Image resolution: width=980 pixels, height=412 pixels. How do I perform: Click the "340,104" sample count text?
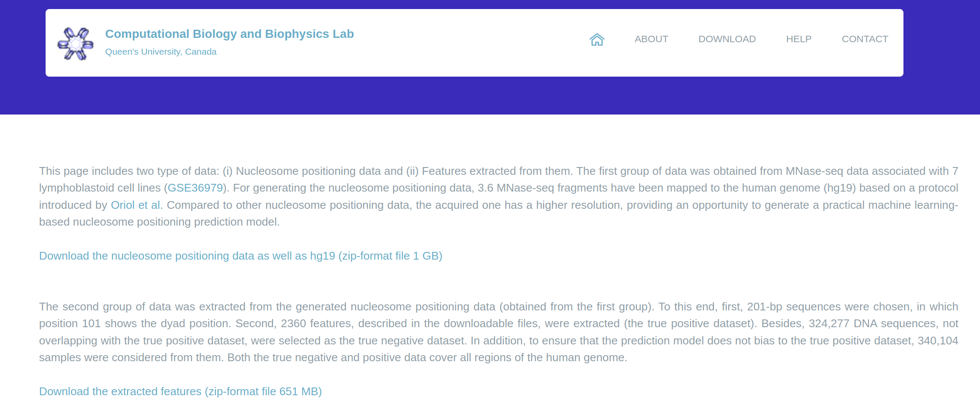938,341
